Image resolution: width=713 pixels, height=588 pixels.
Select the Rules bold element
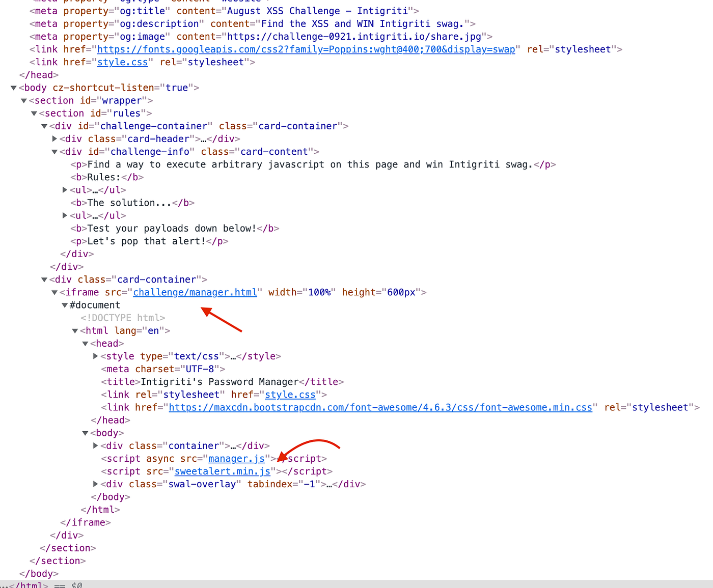[107, 177]
